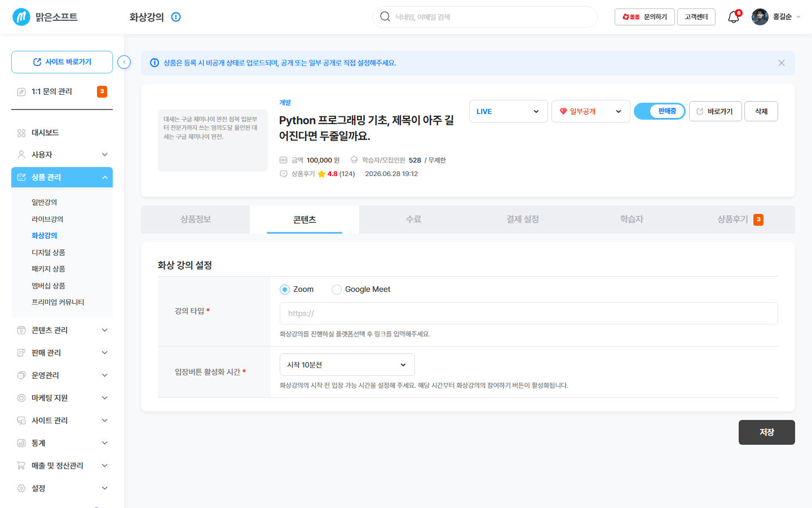The image size is (812, 508).
Task: Click the 1:1 문의 관리 edit icon
Action: click(21, 91)
